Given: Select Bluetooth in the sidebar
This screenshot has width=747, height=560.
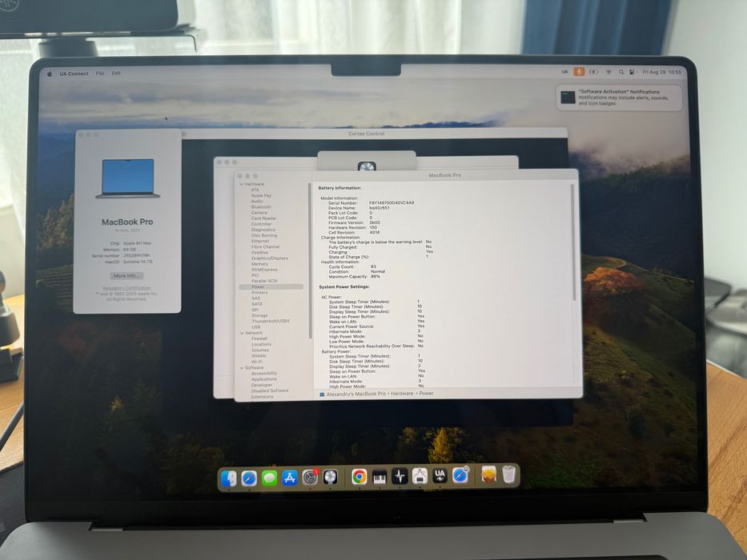Looking at the screenshot, I should 261,207.
